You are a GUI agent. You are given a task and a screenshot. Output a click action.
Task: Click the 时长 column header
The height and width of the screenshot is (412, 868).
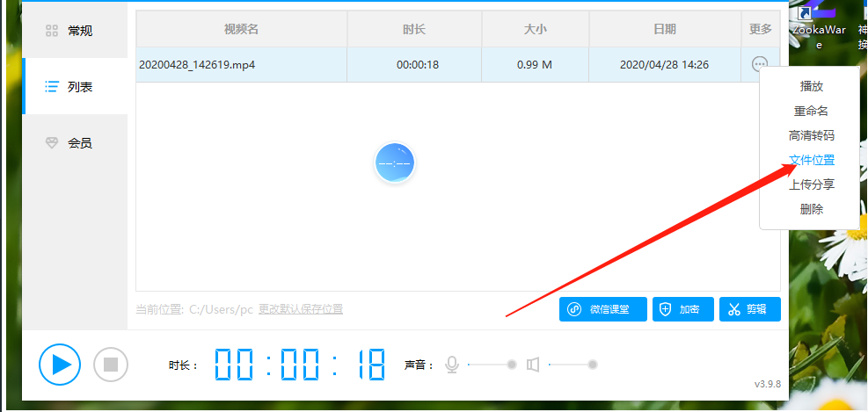(x=414, y=29)
